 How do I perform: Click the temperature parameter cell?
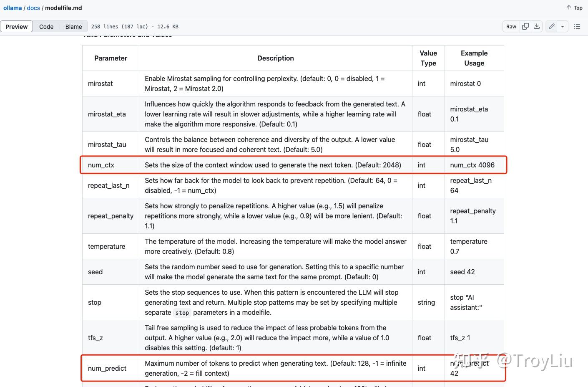[106, 246]
